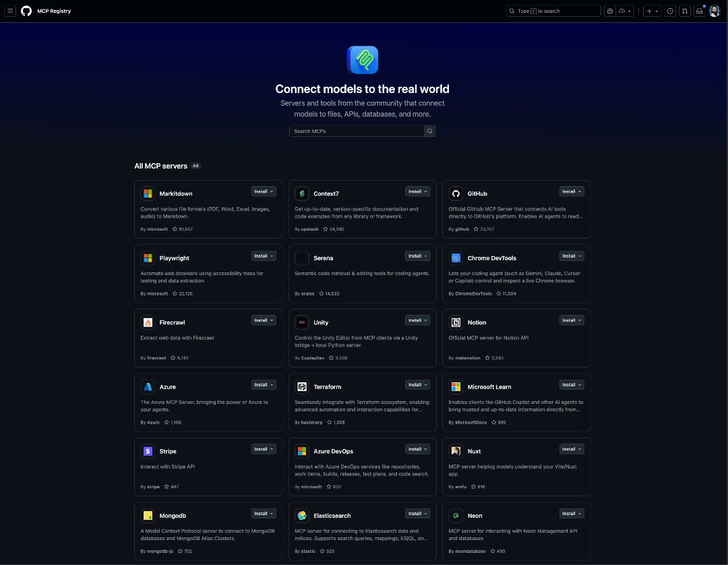Open the Install dropdown for Neon

pos(572,514)
